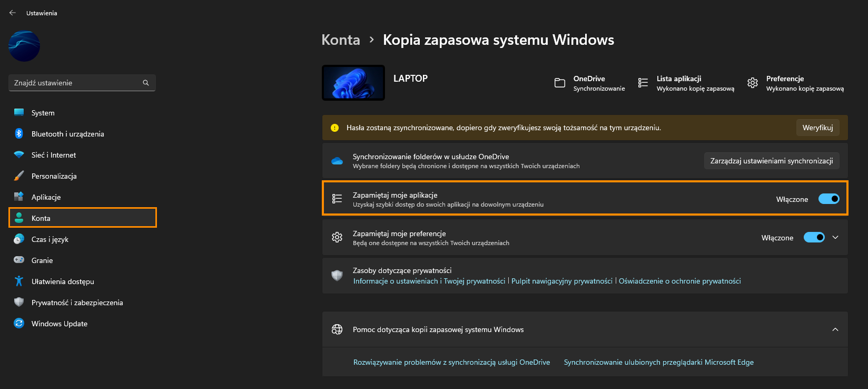Click the OneDrive cloud icon
The height and width of the screenshot is (389, 868).
(x=337, y=161)
